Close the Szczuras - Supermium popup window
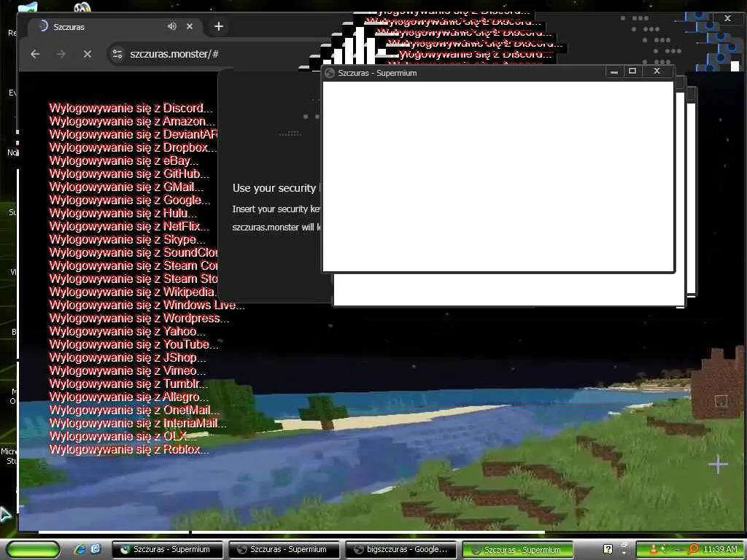 (657, 71)
